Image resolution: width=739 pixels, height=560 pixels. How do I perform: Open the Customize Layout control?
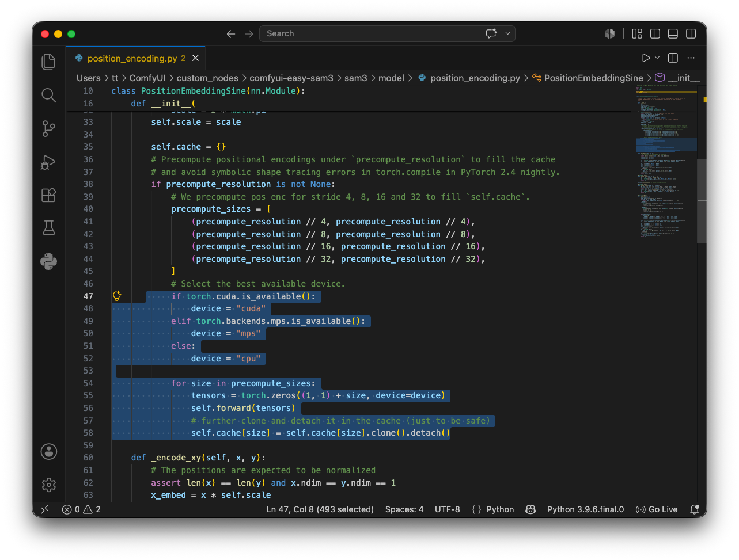(637, 34)
